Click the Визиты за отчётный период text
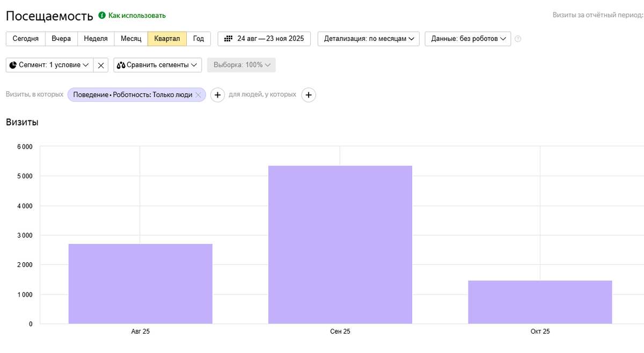Screen dimensions: 644x353 (598, 15)
